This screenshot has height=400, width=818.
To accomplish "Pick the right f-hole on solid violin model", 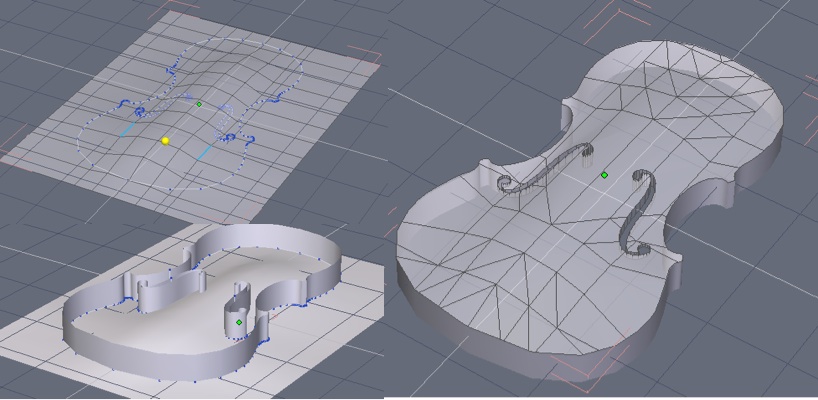I will click(x=637, y=213).
